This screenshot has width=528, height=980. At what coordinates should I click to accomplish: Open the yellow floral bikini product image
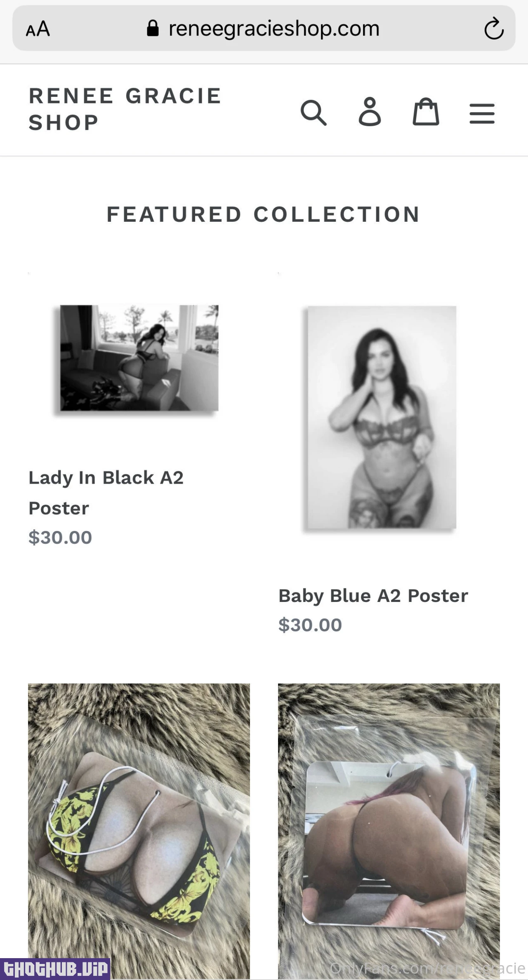click(139, 831)
